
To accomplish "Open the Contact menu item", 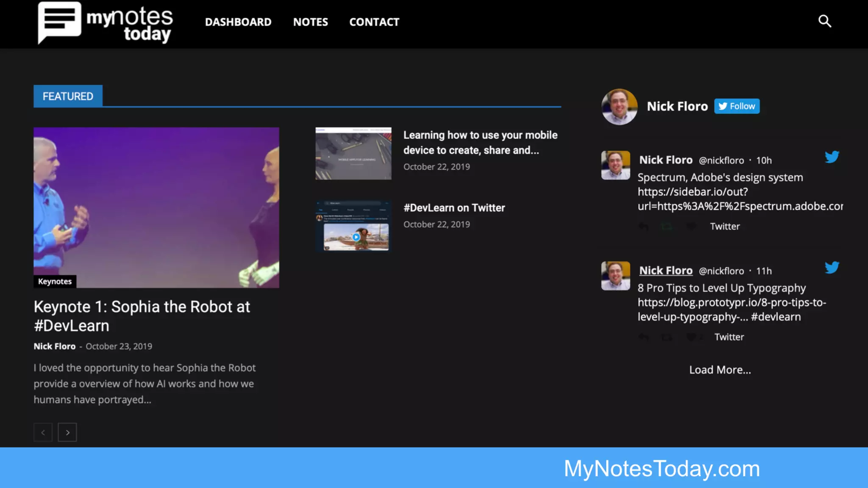I will pos(374,22).
